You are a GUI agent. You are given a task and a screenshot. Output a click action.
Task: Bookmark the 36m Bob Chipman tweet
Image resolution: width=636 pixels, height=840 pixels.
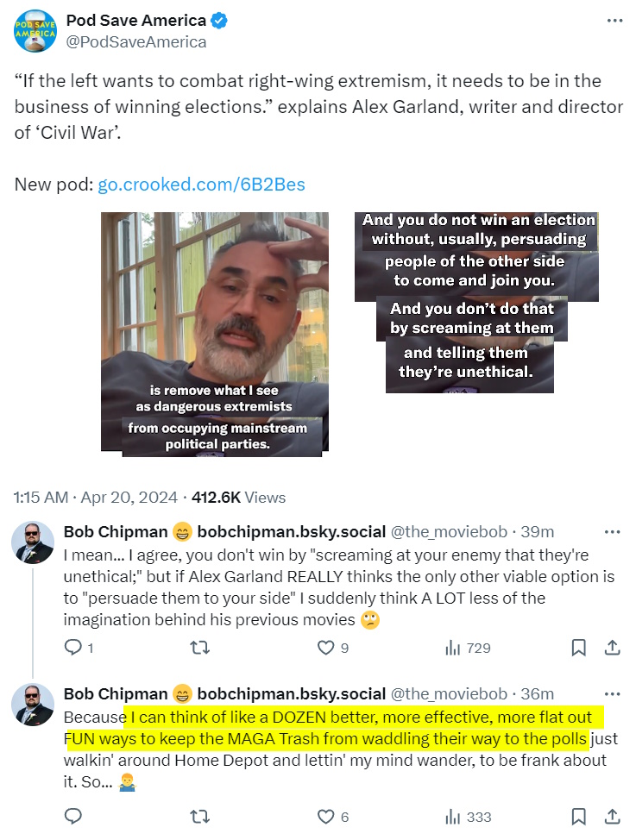[578, 817]
